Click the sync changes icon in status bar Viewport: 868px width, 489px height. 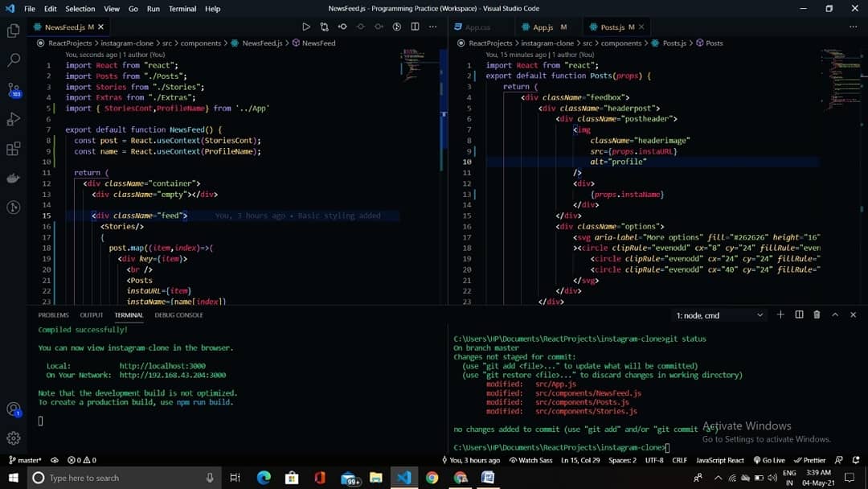point(55,460)
